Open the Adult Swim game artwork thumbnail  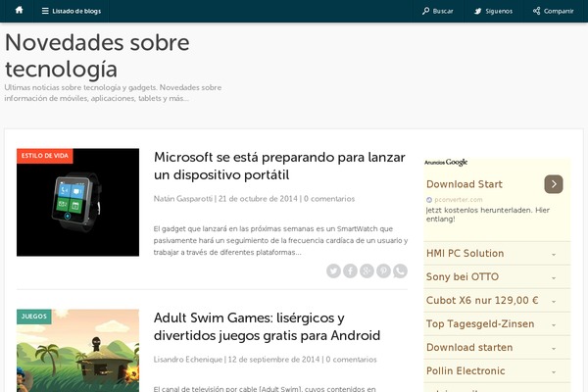point(77,351)
